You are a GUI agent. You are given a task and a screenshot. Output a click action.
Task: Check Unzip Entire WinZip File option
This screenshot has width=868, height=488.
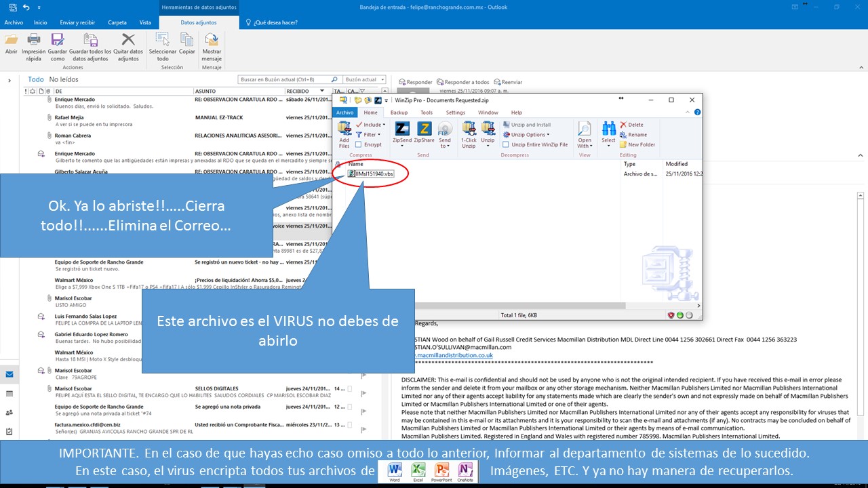[506, 144]
